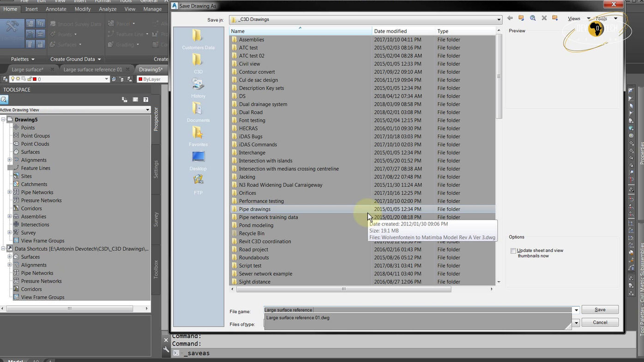The image size is (644, 362).
Task: Open the Analyze ribbon tab
Action: coord(108,9)
